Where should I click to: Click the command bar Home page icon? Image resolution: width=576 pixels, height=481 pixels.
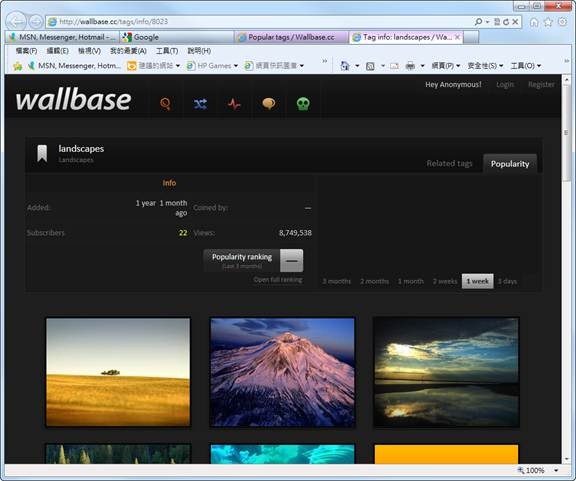tap(345, 66)
